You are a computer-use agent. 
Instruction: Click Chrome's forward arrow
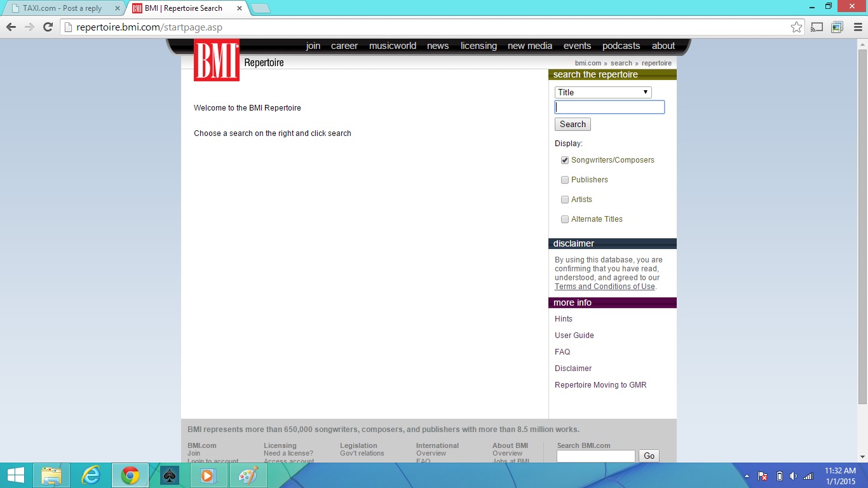coord(29,27)
